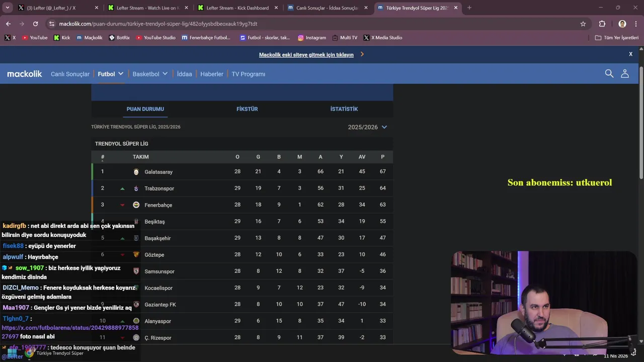Open the tab search dropdown arrow

pyautogui.click(x=7, y=8)
